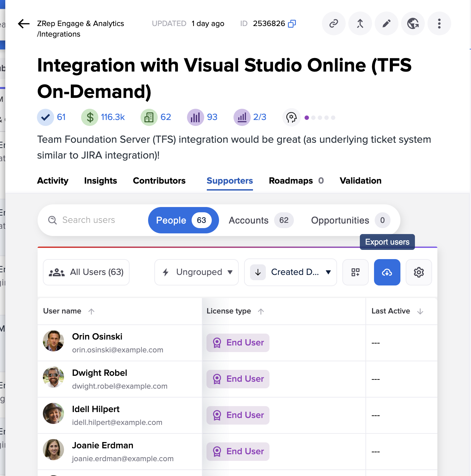
Task: Open the globe share icon
Action: [413, 23]
